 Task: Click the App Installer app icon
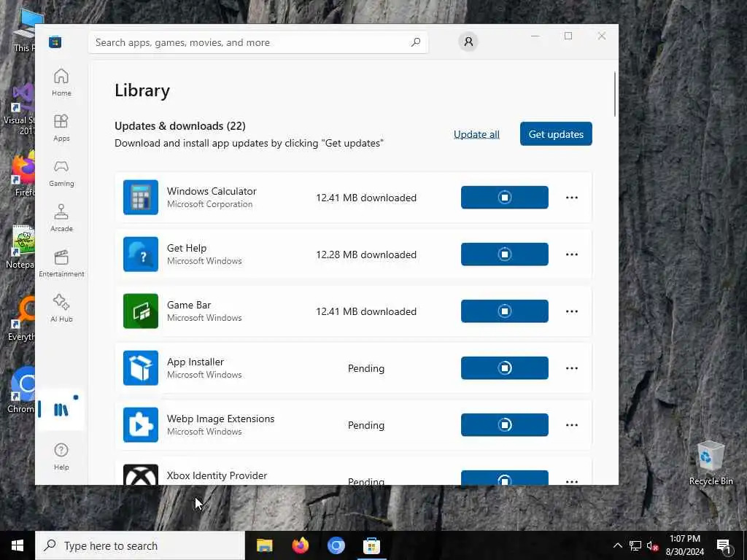[x=141, y=367]
